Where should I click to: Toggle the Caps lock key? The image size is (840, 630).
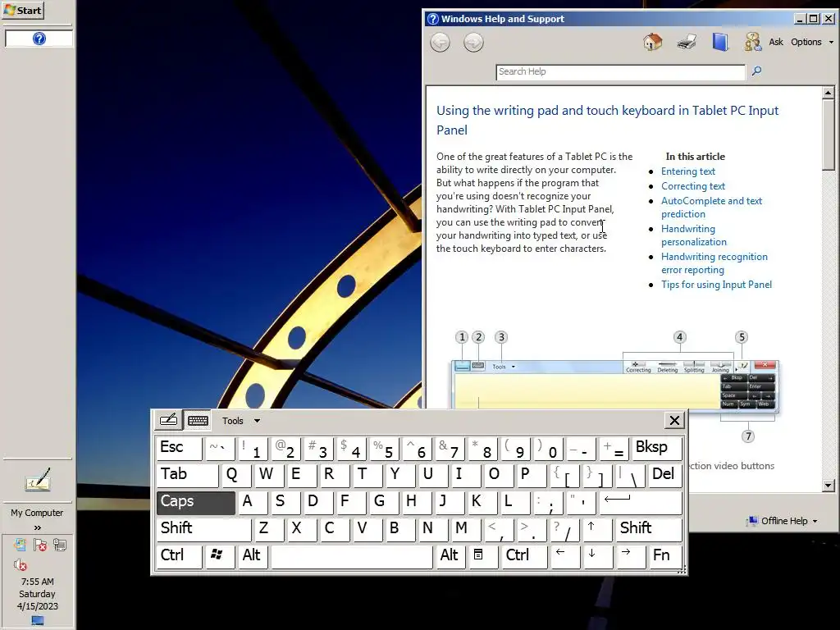[x=195, y=501]
